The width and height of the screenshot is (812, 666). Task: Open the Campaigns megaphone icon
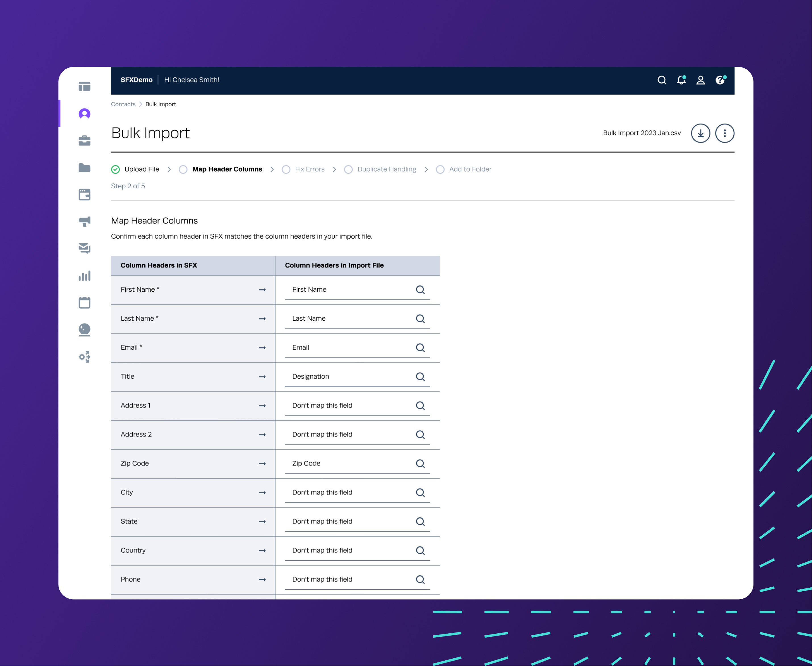tap(84, 221)
